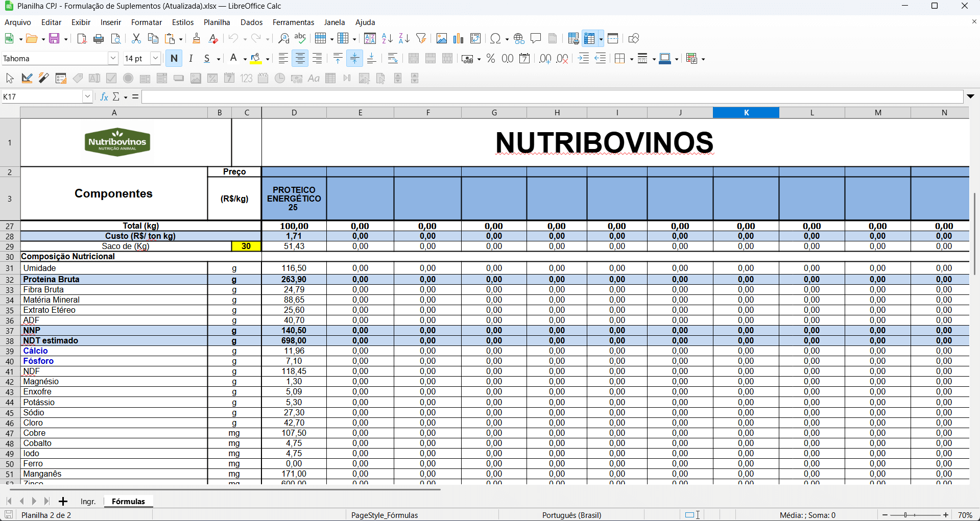Add a new sheet with plus button
Image resolution: width=980 pixels, height=521 pixels.
point(63,502)
